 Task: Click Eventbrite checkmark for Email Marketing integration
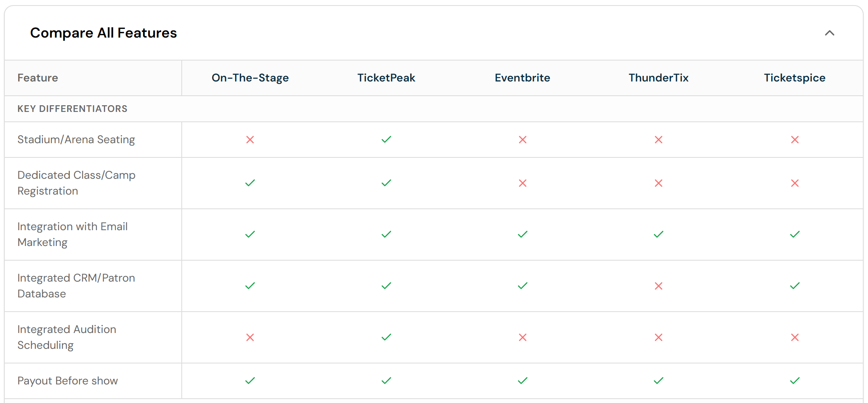[x=523, y=235]
